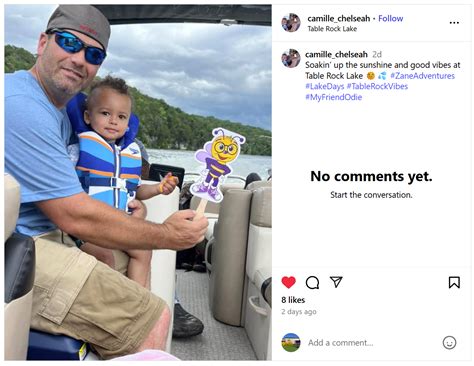Unlike the post with the red heart
Image resolution: width=474 pixels, height=366 pixels.
click(288, 282)
